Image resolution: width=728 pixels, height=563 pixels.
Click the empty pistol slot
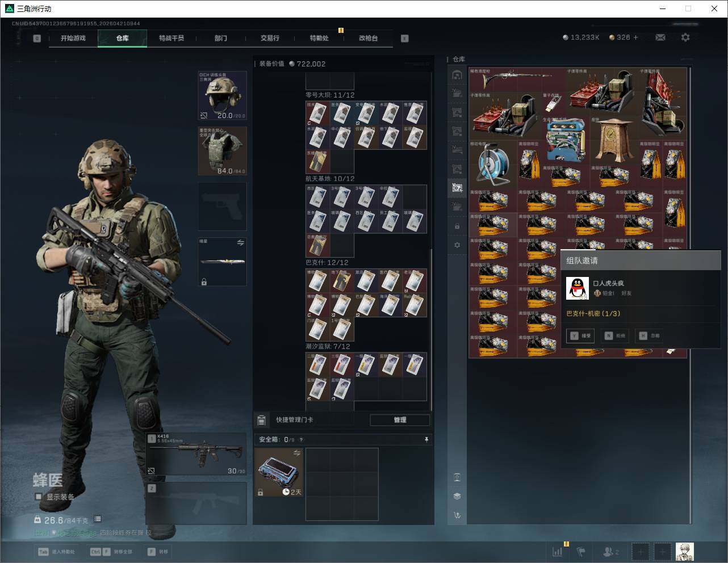click(222, 207)
